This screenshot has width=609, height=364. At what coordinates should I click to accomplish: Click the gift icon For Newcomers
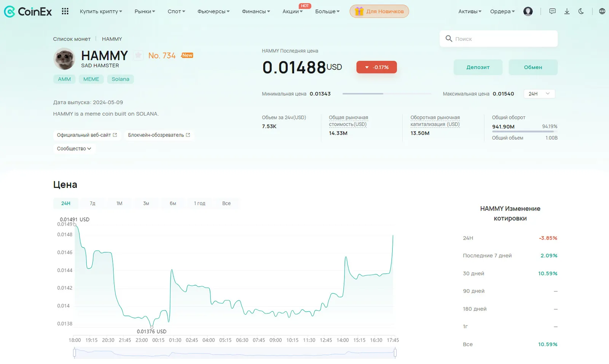pos(359,11)
